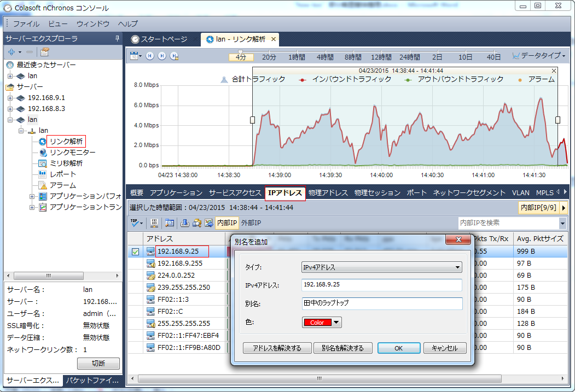Toggle 内部IP view button

tap(227, 223)
